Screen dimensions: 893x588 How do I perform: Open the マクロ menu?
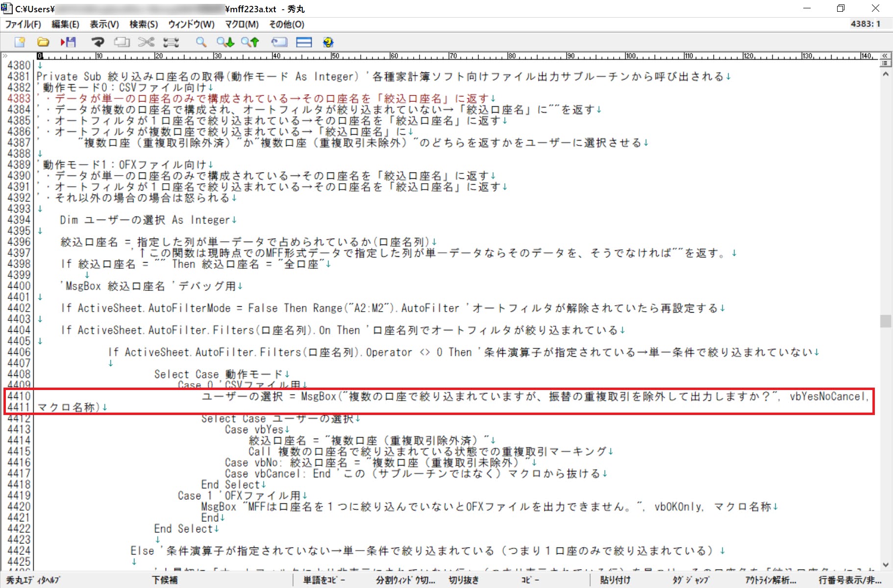click(241, 24)
